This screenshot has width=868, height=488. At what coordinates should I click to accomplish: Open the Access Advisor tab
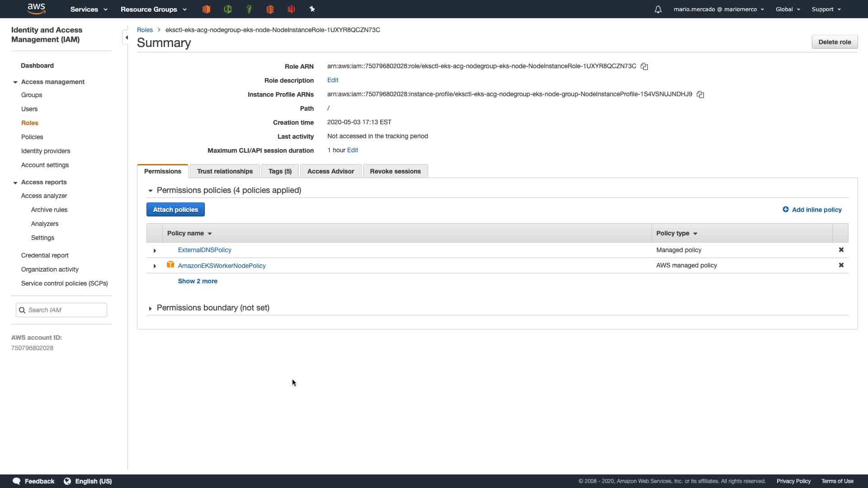330,171
